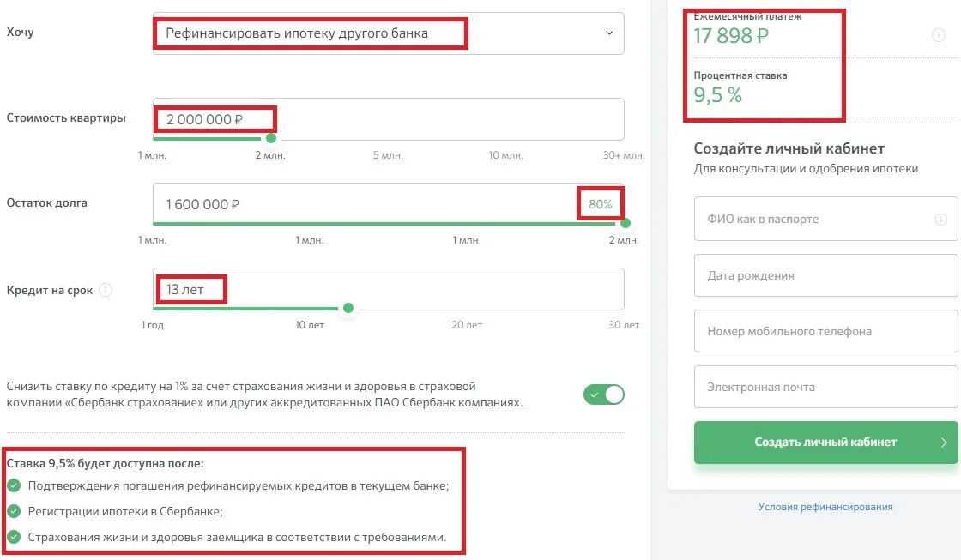Click info icon beside Кредит на срок

coord(106,290)
